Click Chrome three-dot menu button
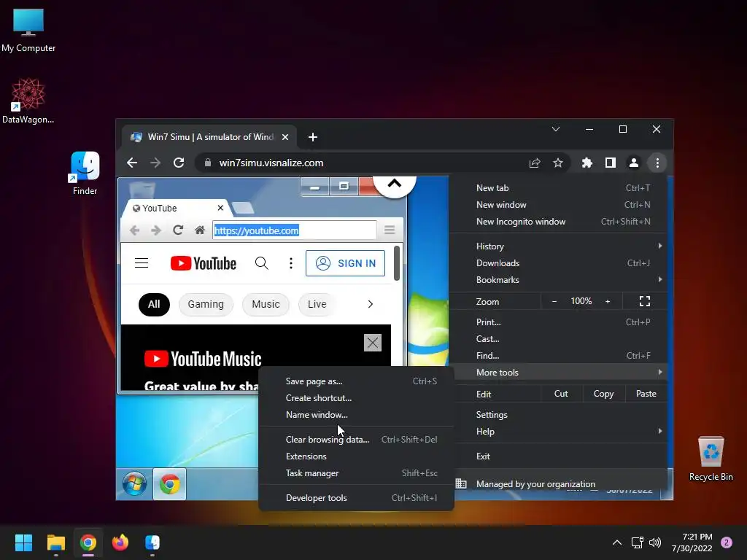Image resolution: width=747 pixels, height=560 pixels. click(x=657, y=163)
